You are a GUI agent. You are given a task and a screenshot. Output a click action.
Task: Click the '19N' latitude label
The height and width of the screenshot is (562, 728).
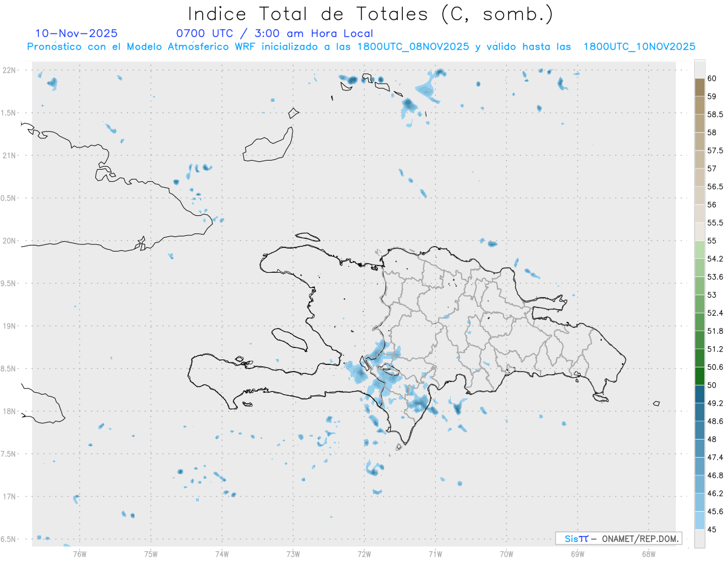[x=9, y=326]
